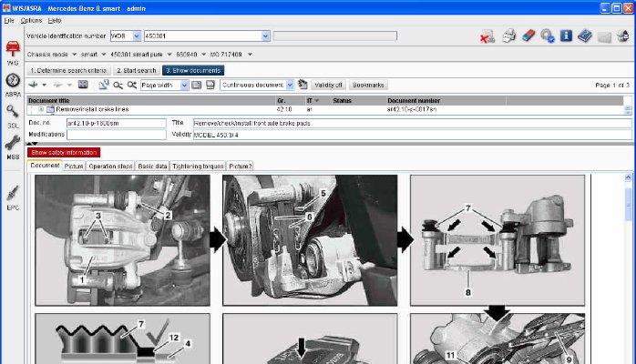Click the Title field with brake pads text

412,123
